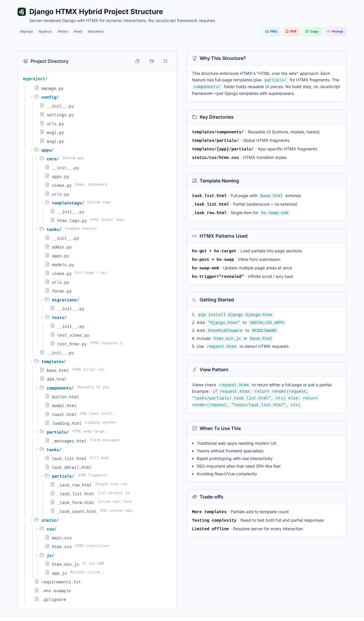The width and height of the screenshot is (364, 621).
Task: Open the Prompt button
Action: [x=335, y=31]
